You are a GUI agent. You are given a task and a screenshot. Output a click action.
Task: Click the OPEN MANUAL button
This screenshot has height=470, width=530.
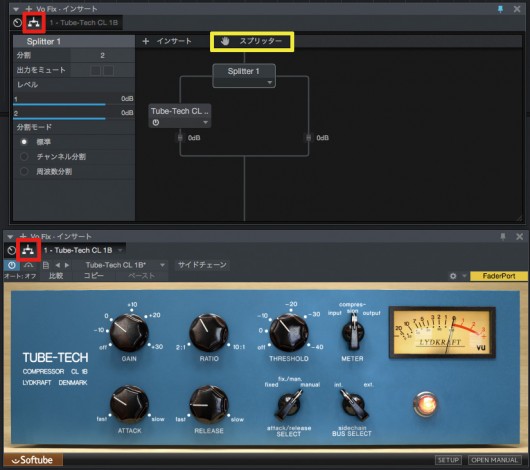pyautogui.click(x=495, y=460)
